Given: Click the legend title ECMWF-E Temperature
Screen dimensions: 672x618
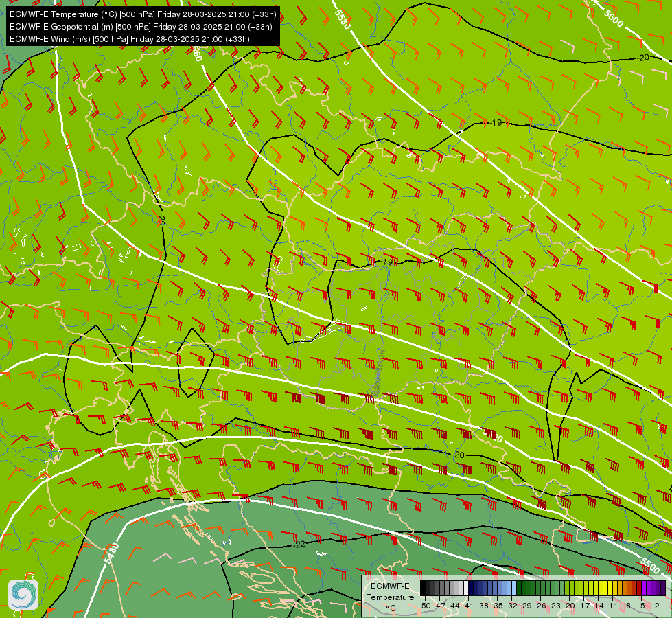Looking at the screenshot, I should coord(390,591).
